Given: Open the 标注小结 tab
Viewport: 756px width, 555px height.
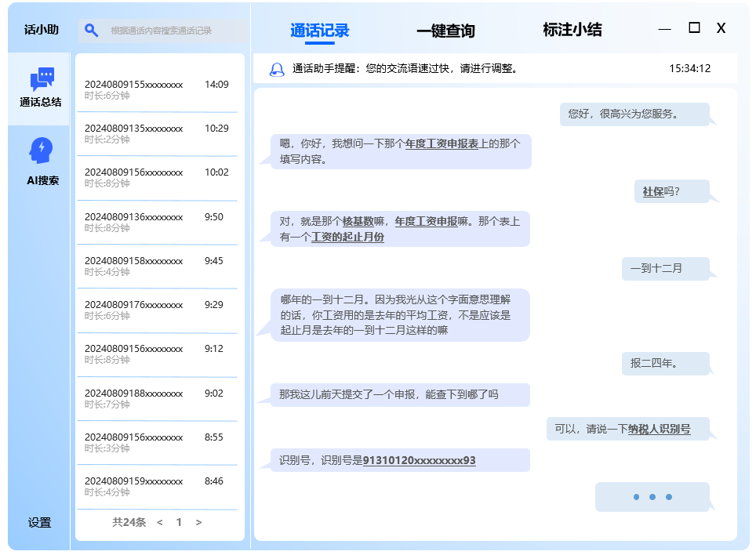Looking at the screenshot, I should (572, 31).
